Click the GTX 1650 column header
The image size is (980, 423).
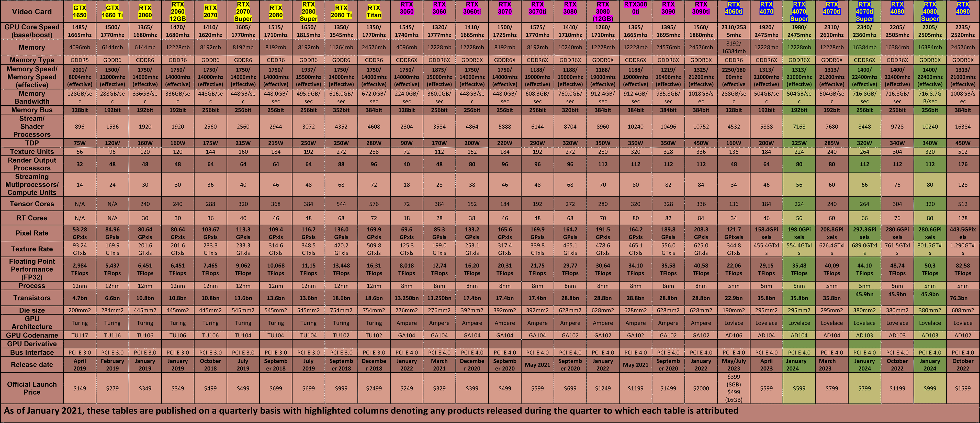(80, 12)
